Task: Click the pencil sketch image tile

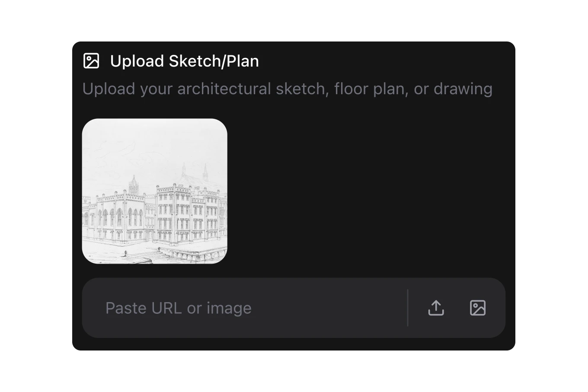Action: (154, 191)
